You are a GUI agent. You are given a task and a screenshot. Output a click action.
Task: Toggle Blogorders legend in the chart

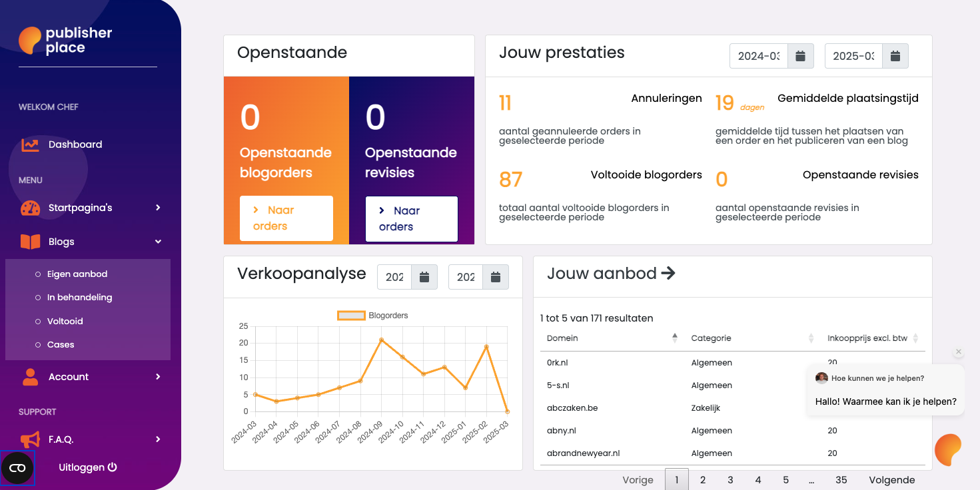(x=373, y=316)
